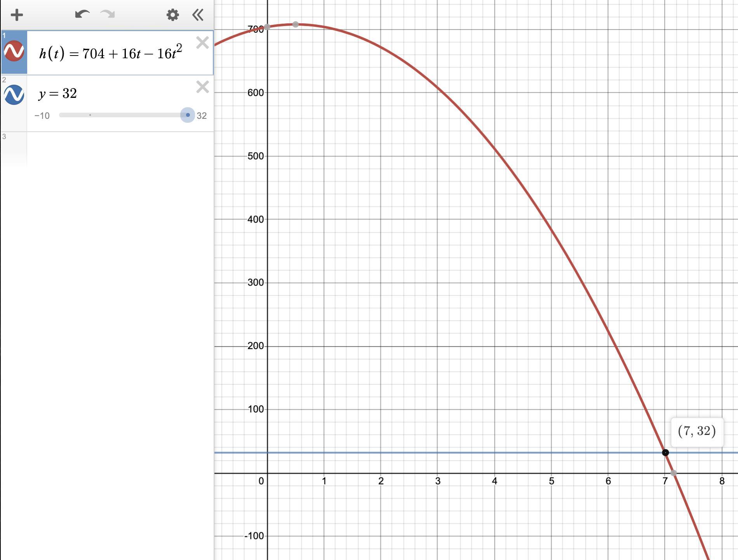The image size is (738, 560).
Task: Click the gray y-intercept point near 700
Action: tap(267, 27)
